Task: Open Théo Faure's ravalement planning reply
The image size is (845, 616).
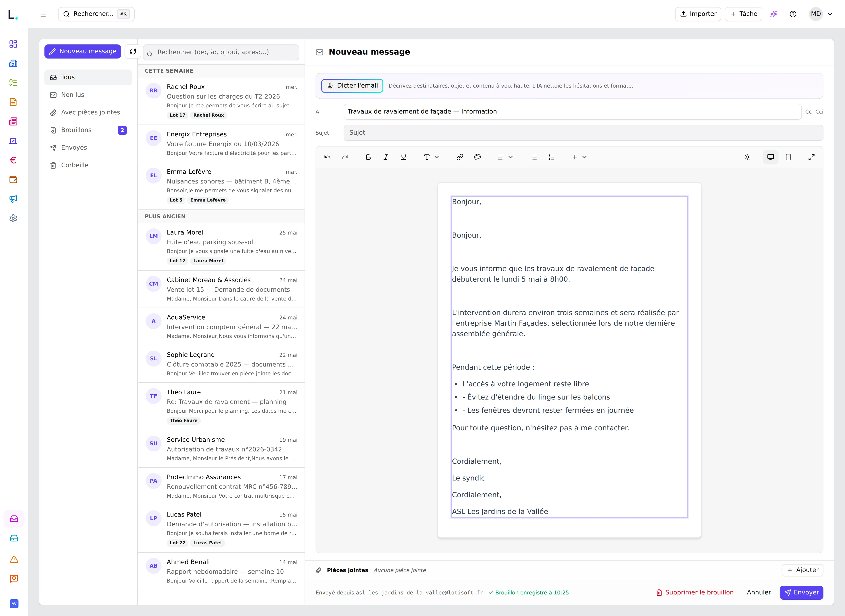Action: pyautogui.click(x=221, y=406)
